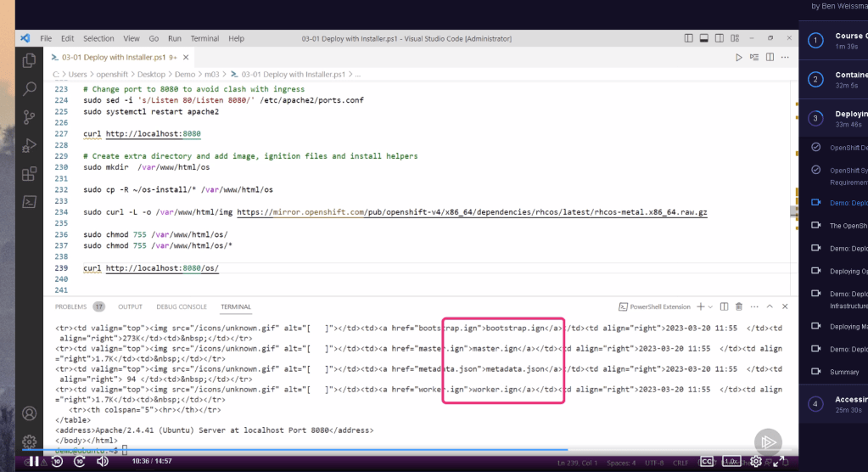
Task: Kill terminal with trash icon
Action: (x=738, y=306)
